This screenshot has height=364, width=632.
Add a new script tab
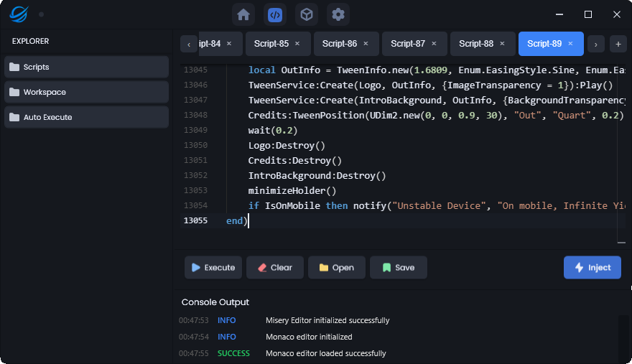pyautogui.click(x=618, y=45)
